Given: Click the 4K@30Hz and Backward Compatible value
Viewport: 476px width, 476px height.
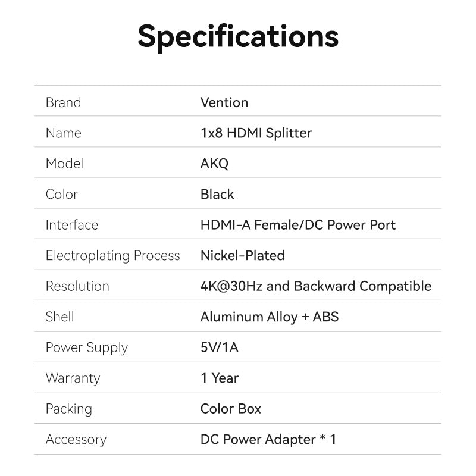Looking at the screenshot, I should pyautogui.click(x=315, y=286).
